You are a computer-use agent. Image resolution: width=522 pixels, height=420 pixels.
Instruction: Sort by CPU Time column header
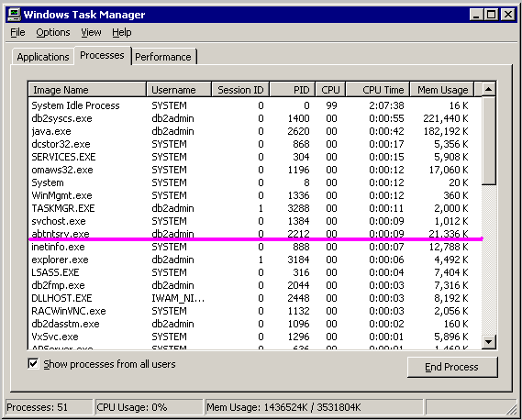pyautogui.click(x=378, y=90)
